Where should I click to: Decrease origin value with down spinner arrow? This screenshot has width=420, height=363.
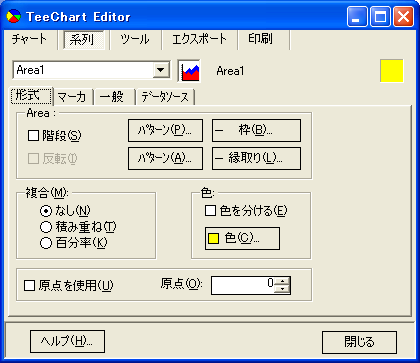click(x=282, y=290)
